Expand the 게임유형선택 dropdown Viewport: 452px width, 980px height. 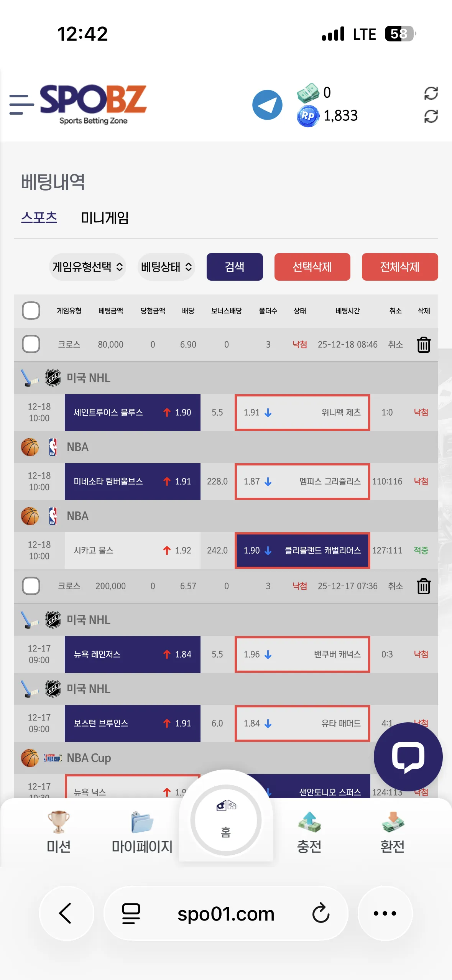click(88, 267)
